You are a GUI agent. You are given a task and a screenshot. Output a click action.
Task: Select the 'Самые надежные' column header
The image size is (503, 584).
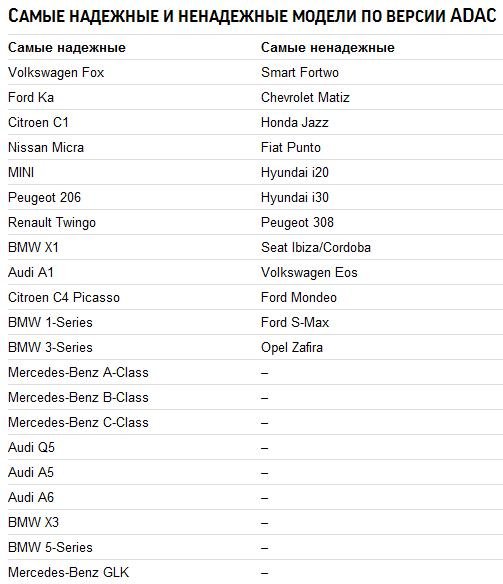tap(67, 47)
